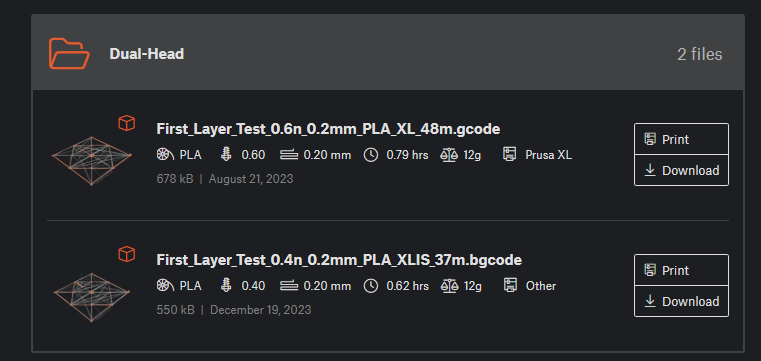761x361 pixels.
Task: Click the clock icon next to 0.79 hrs
Action: tap(371, 155)
